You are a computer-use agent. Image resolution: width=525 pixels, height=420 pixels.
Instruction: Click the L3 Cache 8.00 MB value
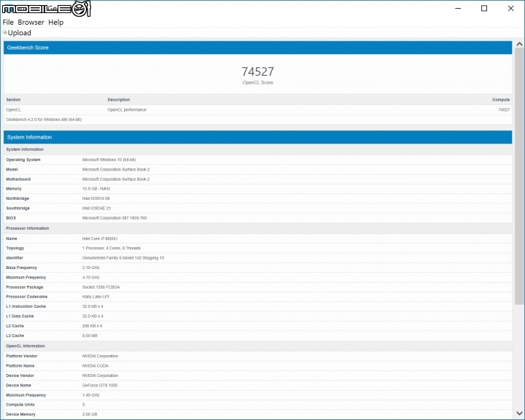90,335
